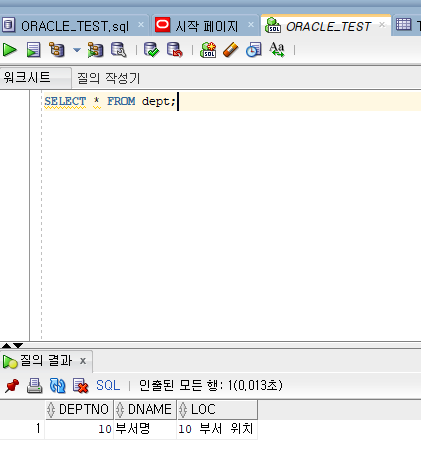Viewport: 421px width, 474px height.
Task: Click the SELECT keyword in the editor
Action: coord(65,101)
